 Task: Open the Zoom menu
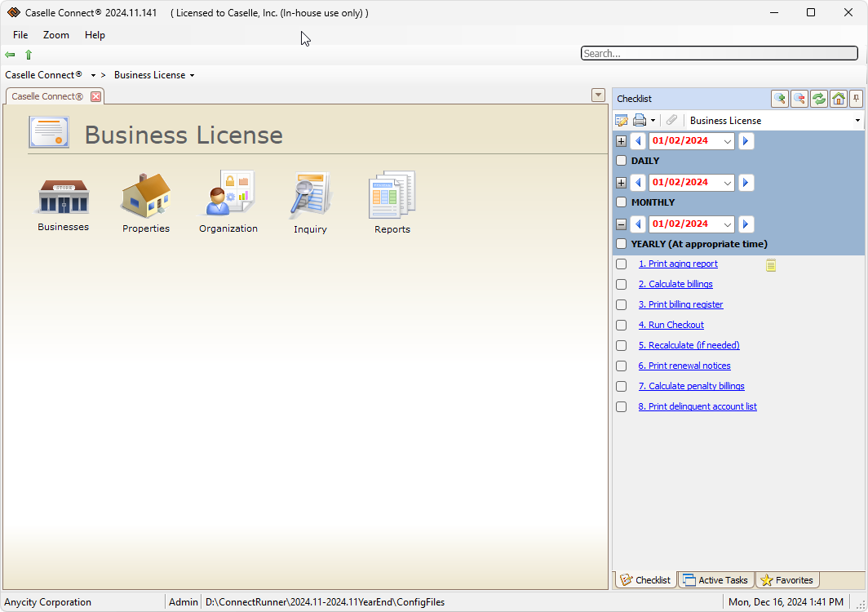[55, 35]
